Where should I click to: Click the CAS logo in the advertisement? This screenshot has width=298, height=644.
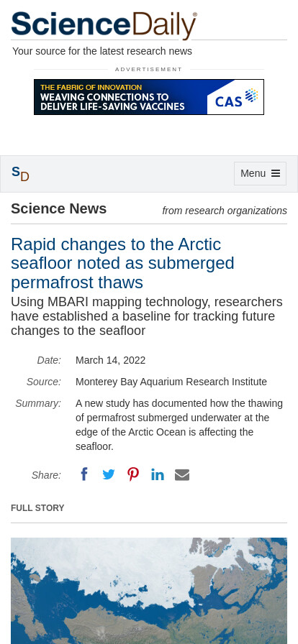(x=236, y=97)
